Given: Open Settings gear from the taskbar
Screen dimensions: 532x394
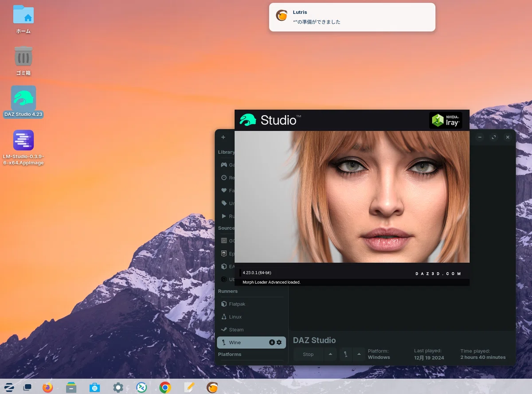Looking at the screenshot, I should click(118, 387).
